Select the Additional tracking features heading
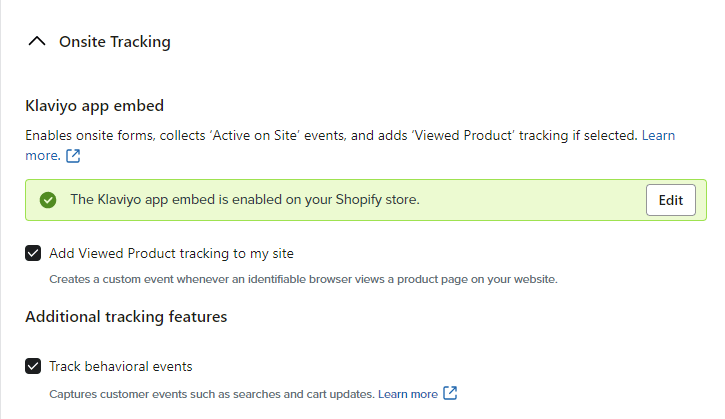 pyautogui.click(x=126, y=317)
